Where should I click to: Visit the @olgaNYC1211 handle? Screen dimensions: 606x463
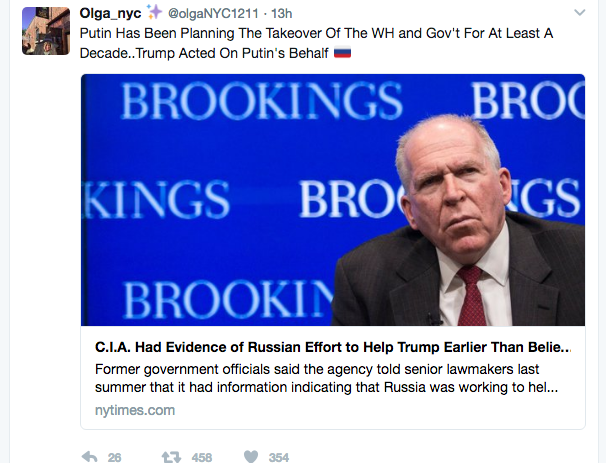(x=213, y=14)
